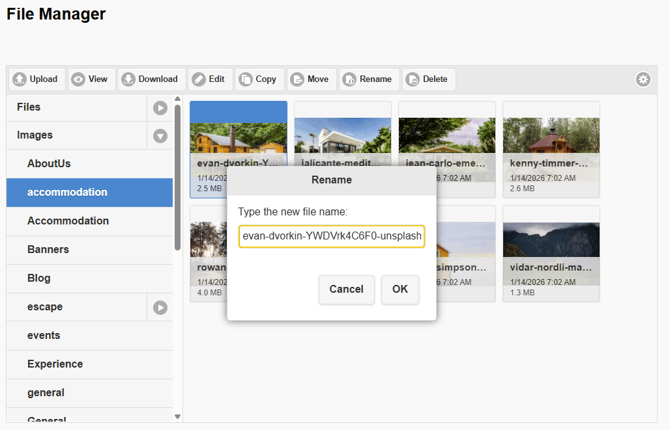Cancel the Rename dialog
The height and width of the screenshot is (430, 670).
347,289
